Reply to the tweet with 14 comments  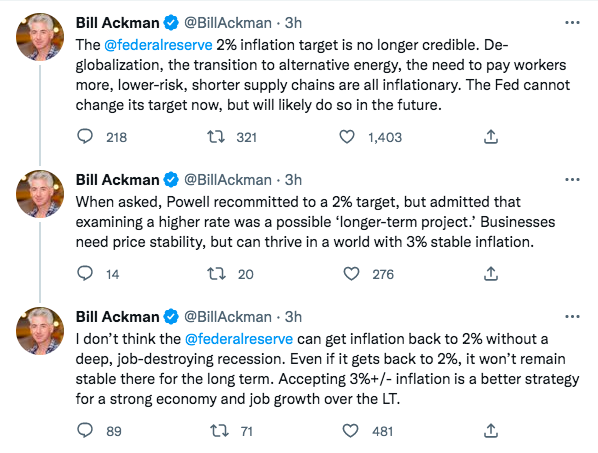85,273
